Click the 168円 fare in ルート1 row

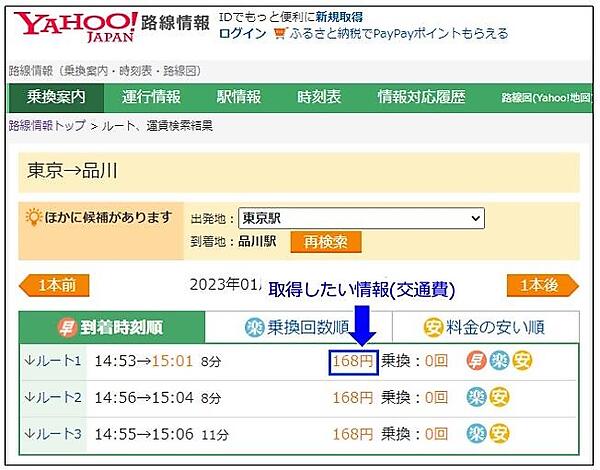click(353, 361)
